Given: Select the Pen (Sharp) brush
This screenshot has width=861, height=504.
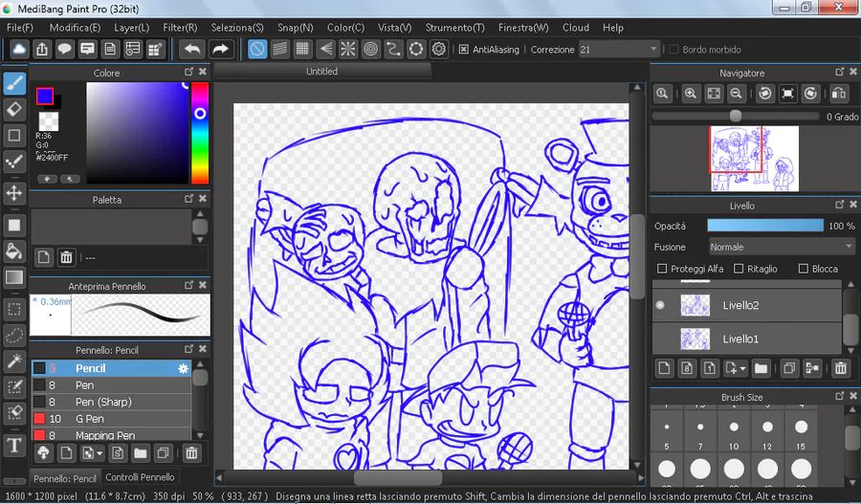Looking at the screenshot, I should [x=112, y=402].
